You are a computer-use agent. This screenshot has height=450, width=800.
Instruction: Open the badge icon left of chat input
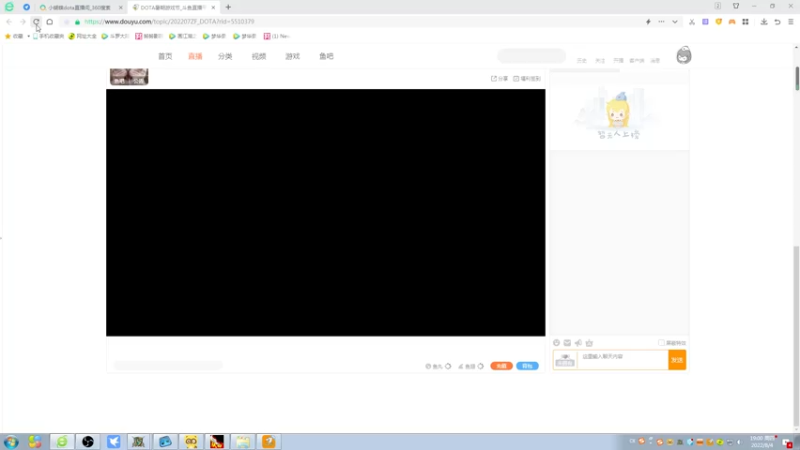(x=565, y=360)
